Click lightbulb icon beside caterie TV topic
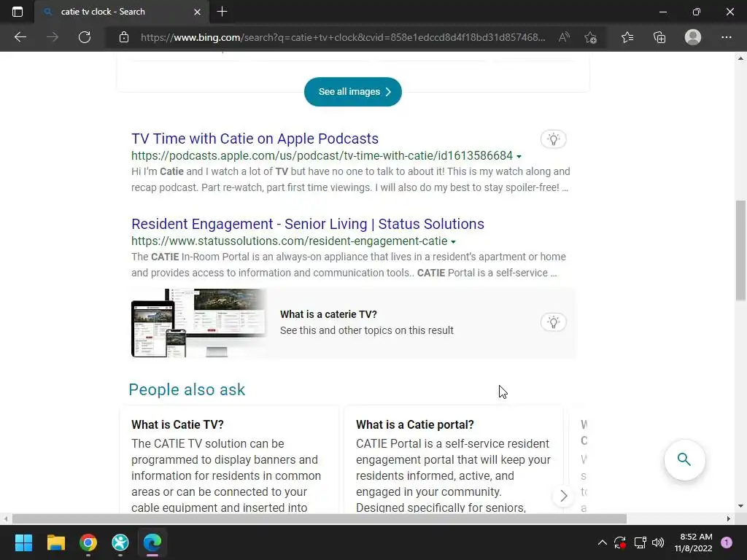 pos(553,322)
